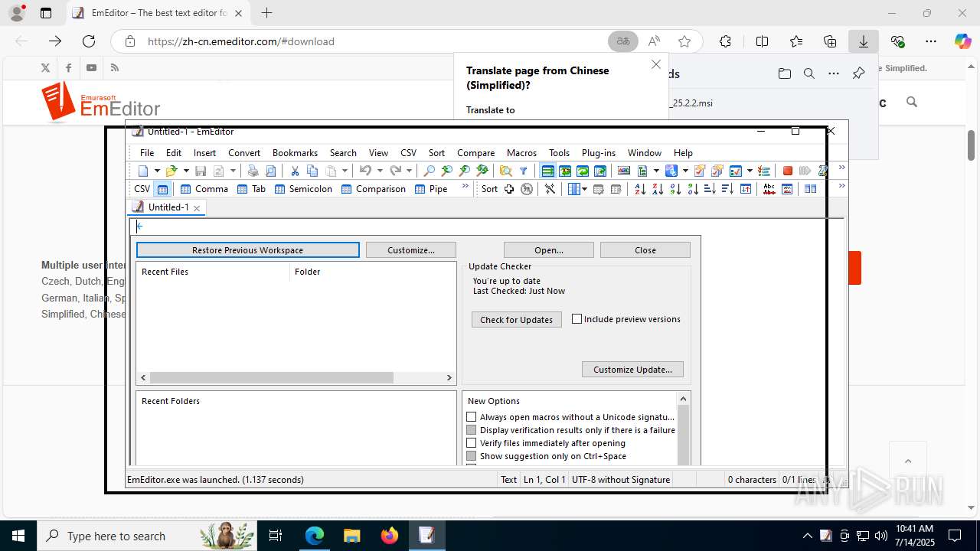Screen dimensions: 980x551
Task: Toggle the Include preview versions checkbox
Action: (577, 319)
